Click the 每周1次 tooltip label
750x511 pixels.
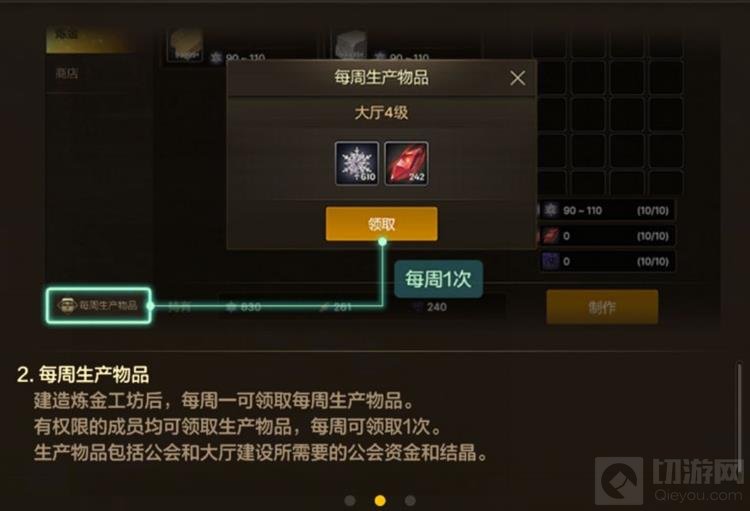(438, 279)
